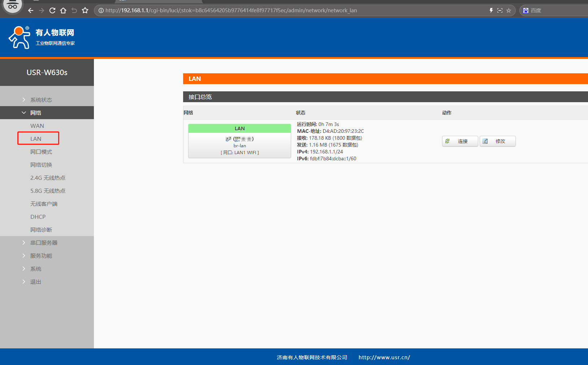The image size is (588, 365).
Task: Open the 2.4G 无线热点 settings
Action: tap(48, 178)
